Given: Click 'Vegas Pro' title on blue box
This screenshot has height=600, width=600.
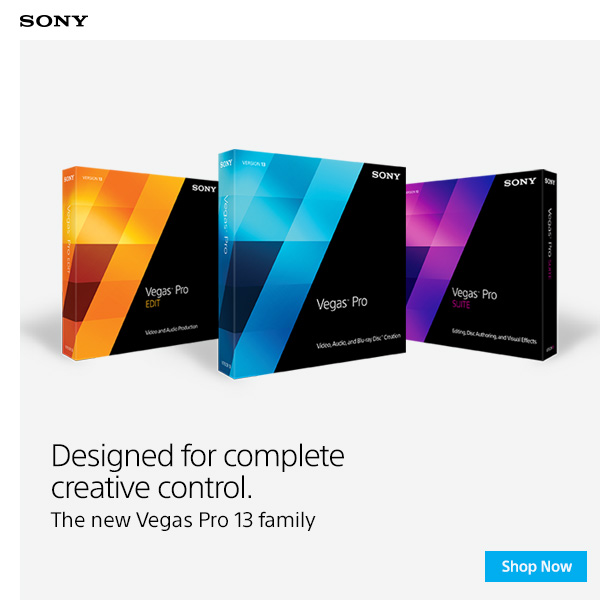Looking at the screenshot, I should [342, 303].
